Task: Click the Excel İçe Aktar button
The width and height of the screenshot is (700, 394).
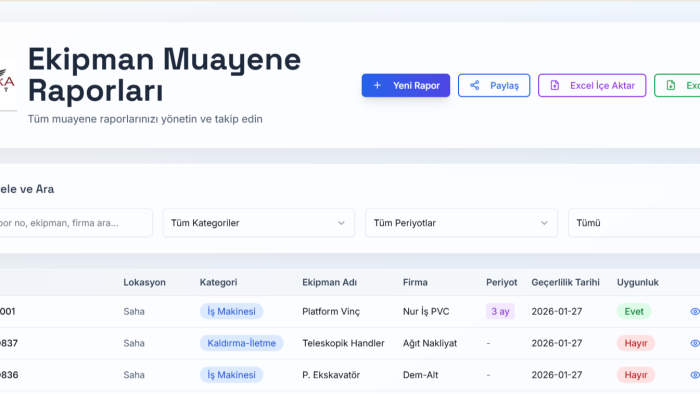Action: coord(592,85)
